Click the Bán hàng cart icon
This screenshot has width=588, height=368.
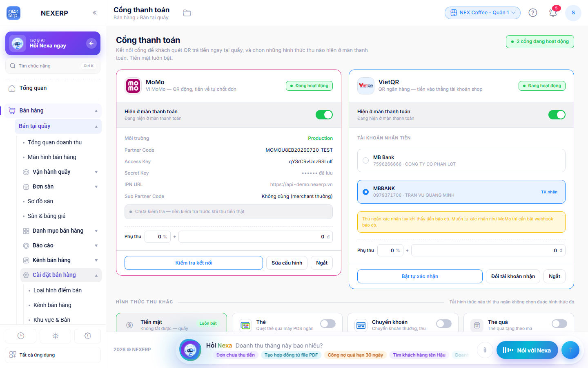[12, 111]
